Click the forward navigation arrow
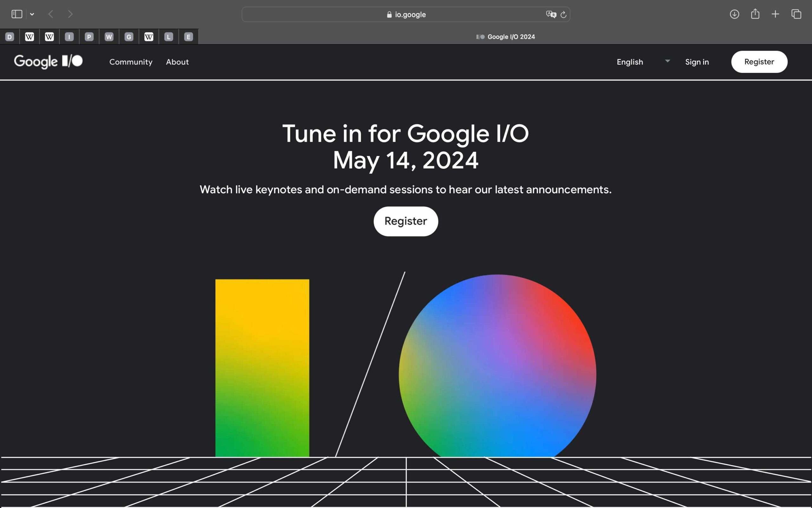 tap(70, 14)
